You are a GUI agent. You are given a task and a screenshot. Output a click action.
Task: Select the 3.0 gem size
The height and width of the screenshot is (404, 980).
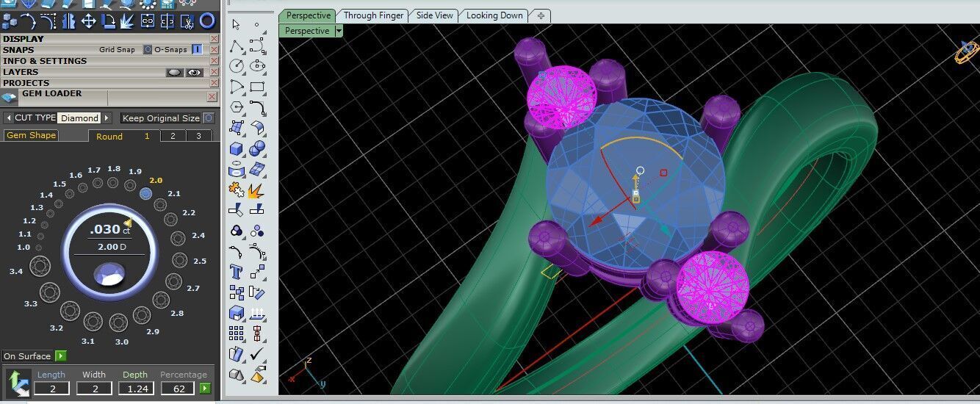pyautogui.click(x=119, y=322)
